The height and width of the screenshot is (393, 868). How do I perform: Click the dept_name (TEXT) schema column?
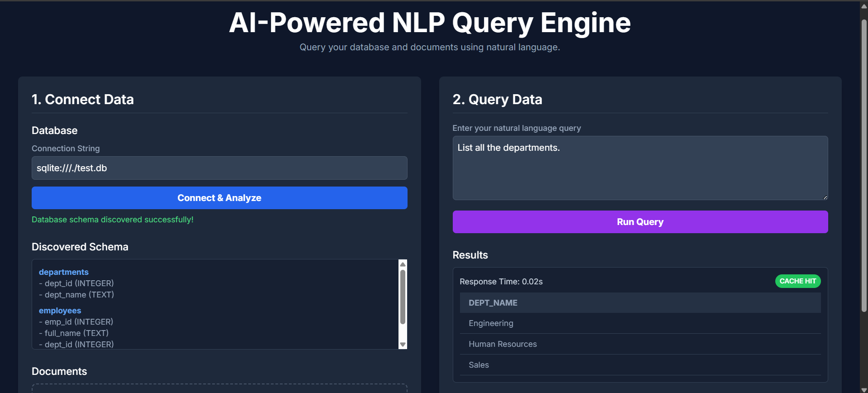pyautogui.click(x=76, y=295)
